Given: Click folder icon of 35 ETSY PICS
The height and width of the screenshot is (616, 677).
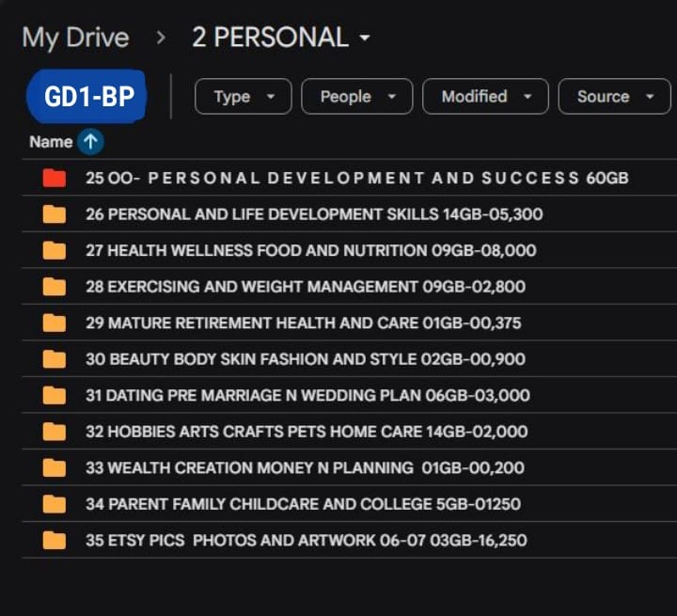Looking at the screenshot, I should (55, 541).
